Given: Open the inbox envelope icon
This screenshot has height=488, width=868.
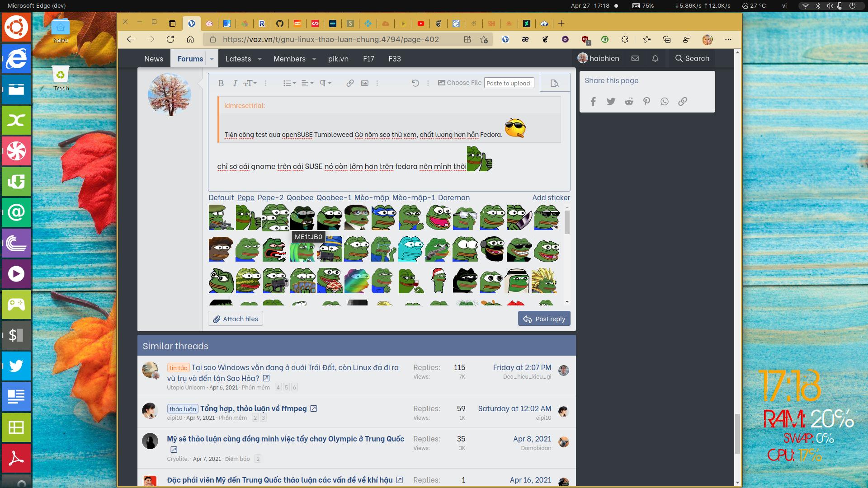Looking at the screenshot, I should pyautogui.click(x=635, y=58).
